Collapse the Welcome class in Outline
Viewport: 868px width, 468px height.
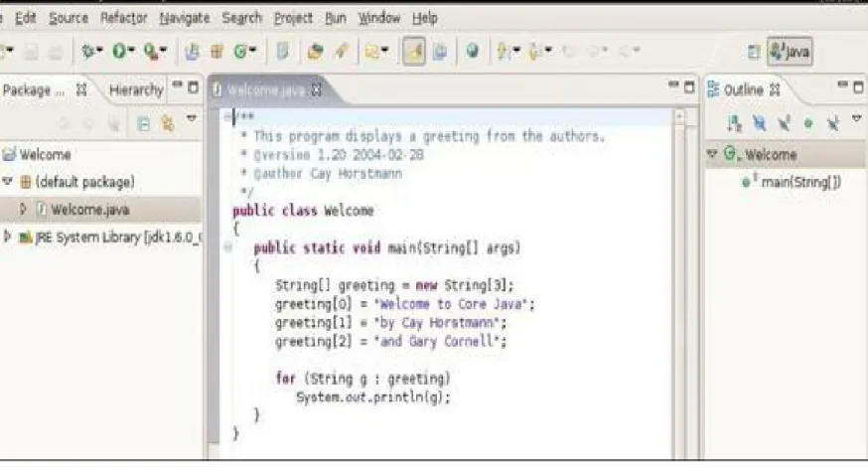pyautogui.click(x=712, y=153)
